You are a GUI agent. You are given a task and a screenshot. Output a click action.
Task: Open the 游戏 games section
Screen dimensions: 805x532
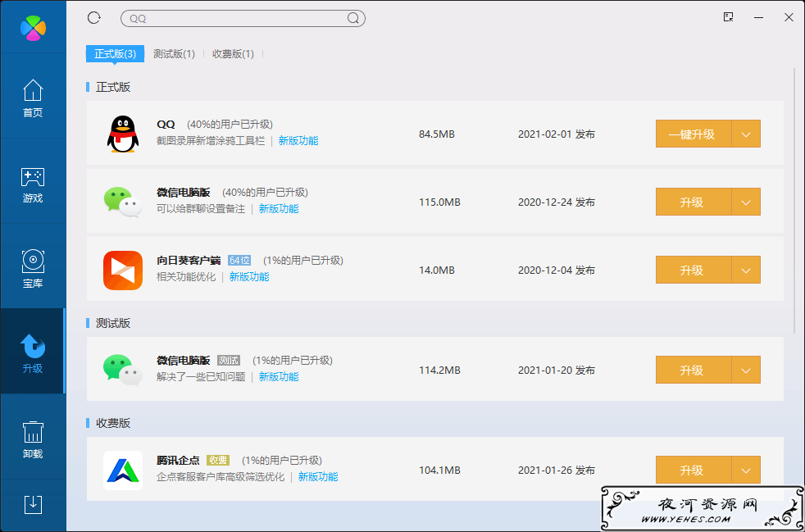pos(33,184)
